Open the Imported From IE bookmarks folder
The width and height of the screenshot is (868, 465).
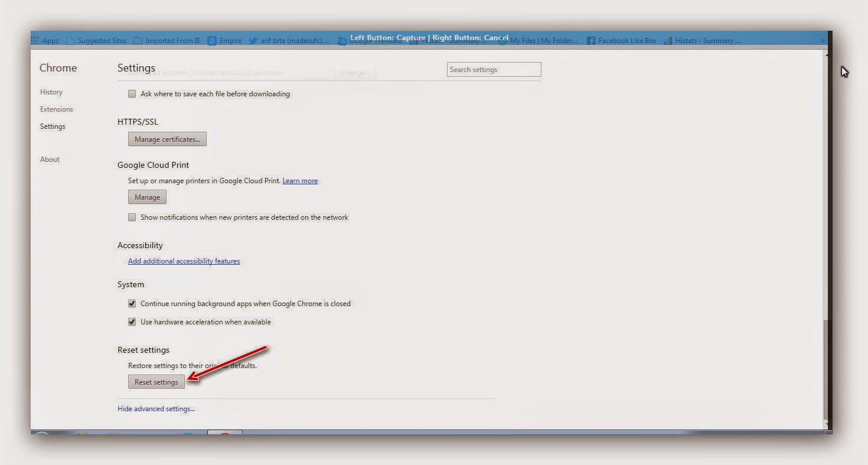click(x=167, y=41)
